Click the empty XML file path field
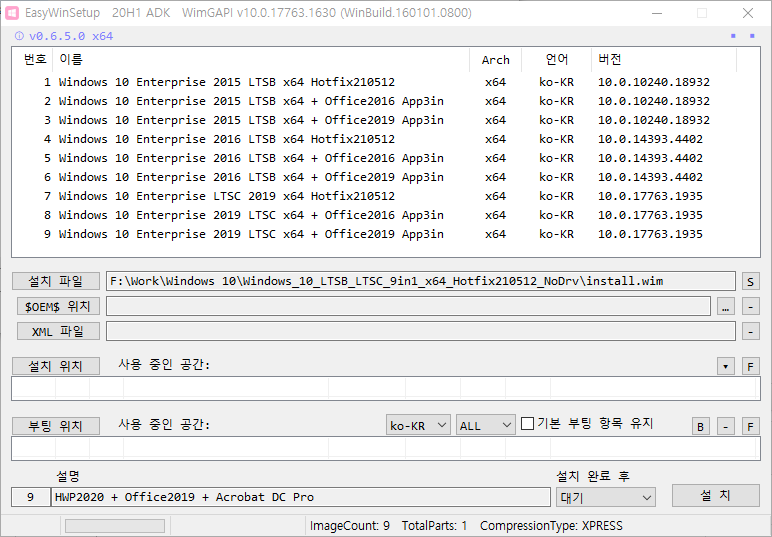 (x=420, y=331)
